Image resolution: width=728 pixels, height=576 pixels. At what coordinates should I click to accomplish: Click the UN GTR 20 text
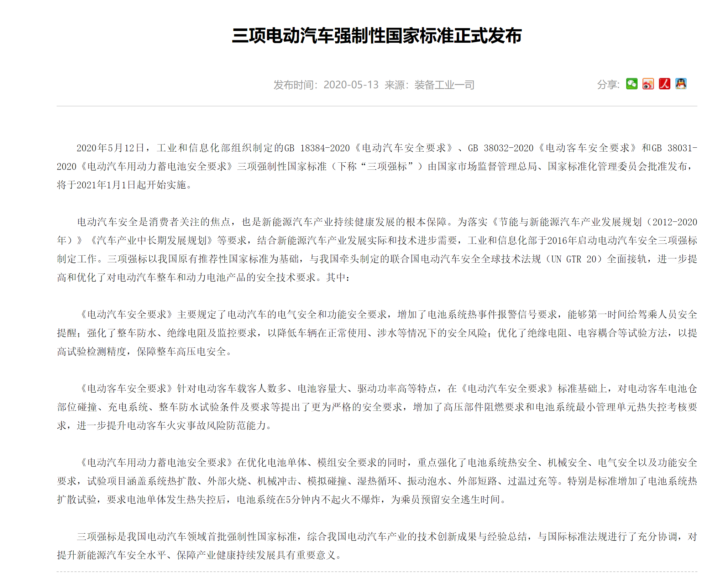tap(574, 259)
